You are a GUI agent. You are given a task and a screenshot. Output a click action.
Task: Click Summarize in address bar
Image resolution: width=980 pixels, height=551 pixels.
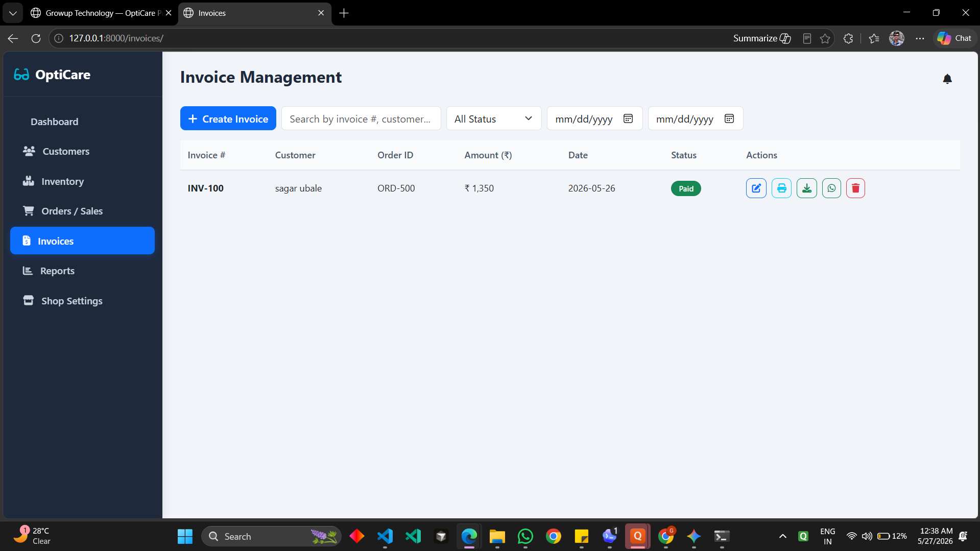click(x=762, y=38)
